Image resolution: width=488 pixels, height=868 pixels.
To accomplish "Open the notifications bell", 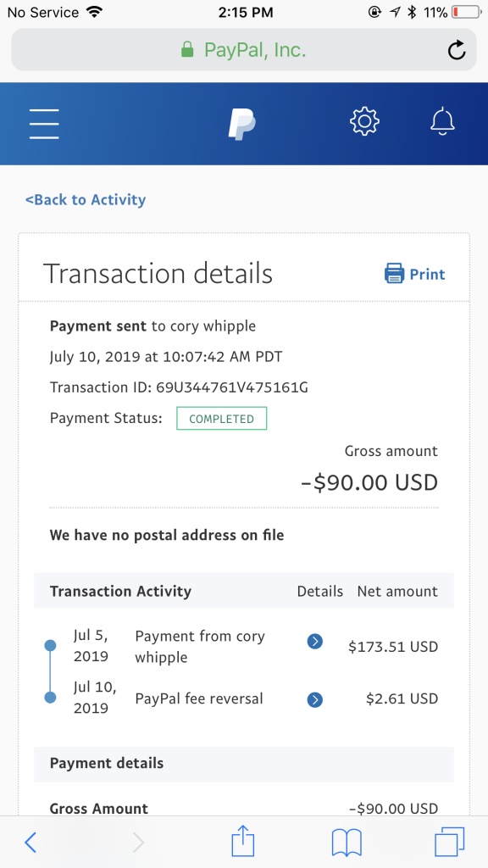I will point(442,122).
